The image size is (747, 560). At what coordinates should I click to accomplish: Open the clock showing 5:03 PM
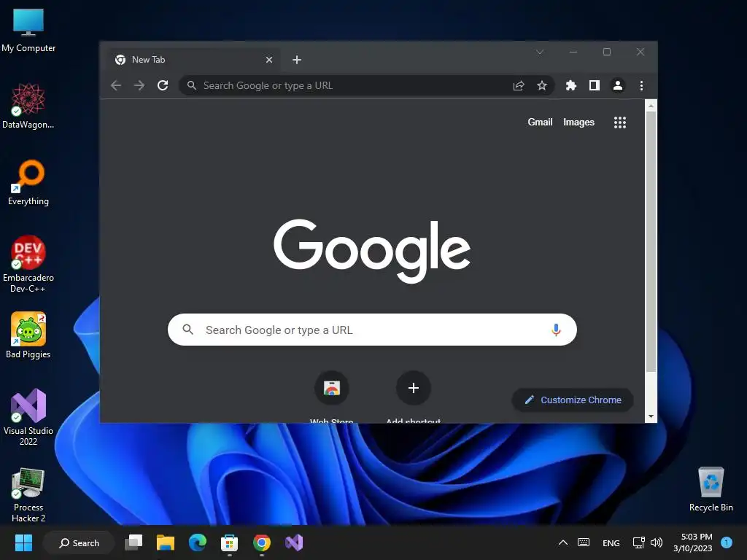693,542
